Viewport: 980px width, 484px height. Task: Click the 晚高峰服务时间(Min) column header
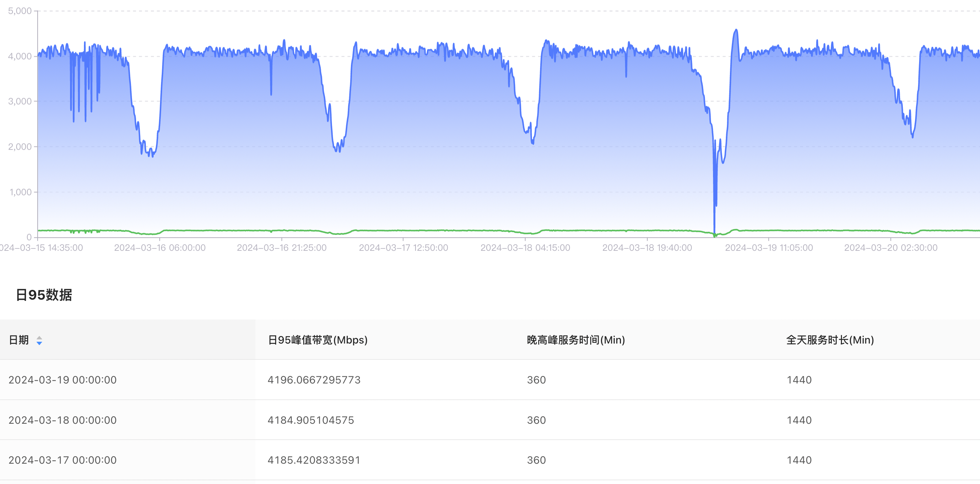point(576,340)
